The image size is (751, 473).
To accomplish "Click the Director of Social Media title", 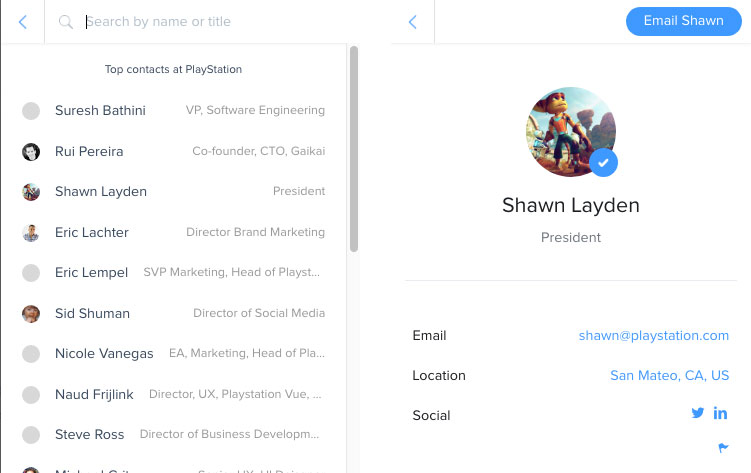I will pyautogui.click(x=259, y=313).
